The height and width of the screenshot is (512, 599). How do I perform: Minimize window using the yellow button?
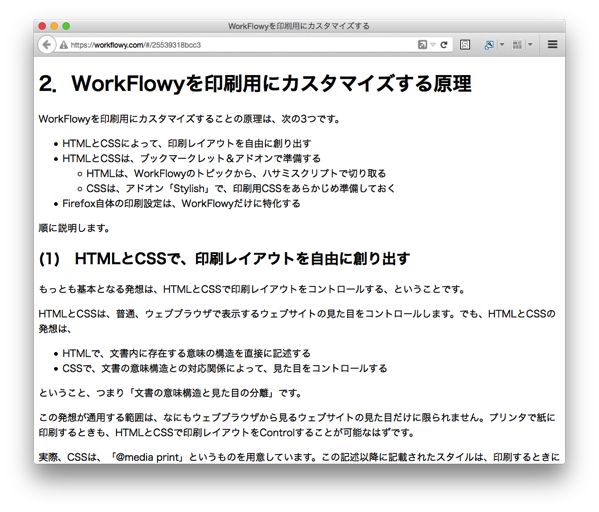(x=54, y=26)
